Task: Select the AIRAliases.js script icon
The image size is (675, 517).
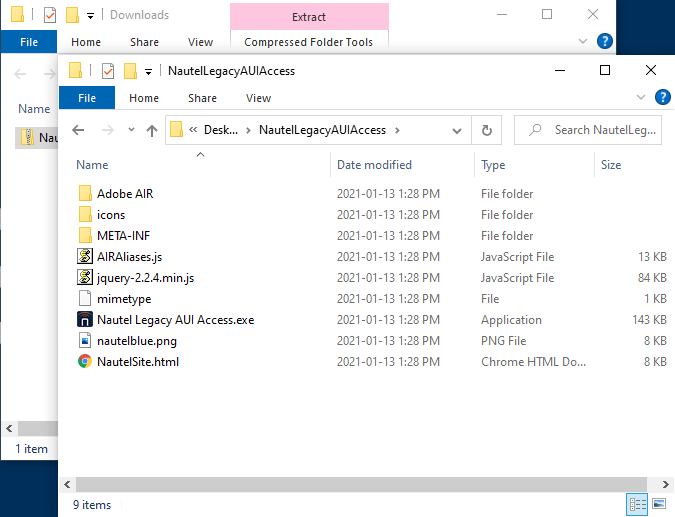Action: (x=85, y=257)
